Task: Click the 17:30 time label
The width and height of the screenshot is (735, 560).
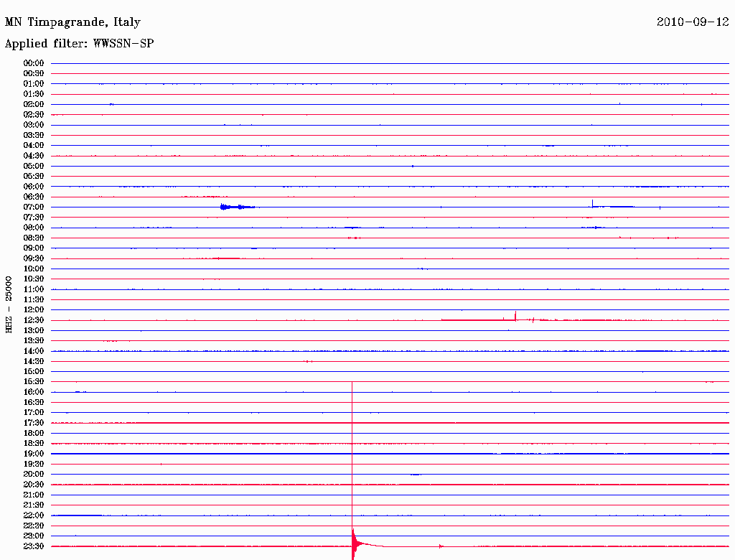Action: (34, 423)
